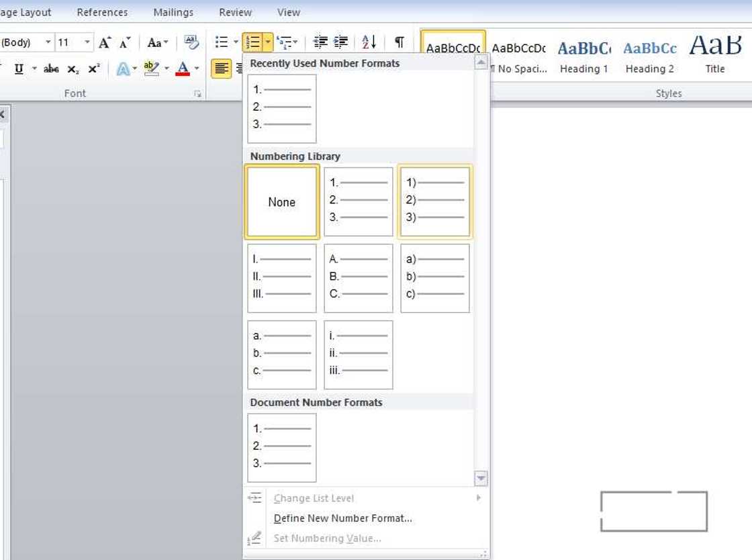Click the Grow Font icon
Screen dimensions: 752x560
105,42
